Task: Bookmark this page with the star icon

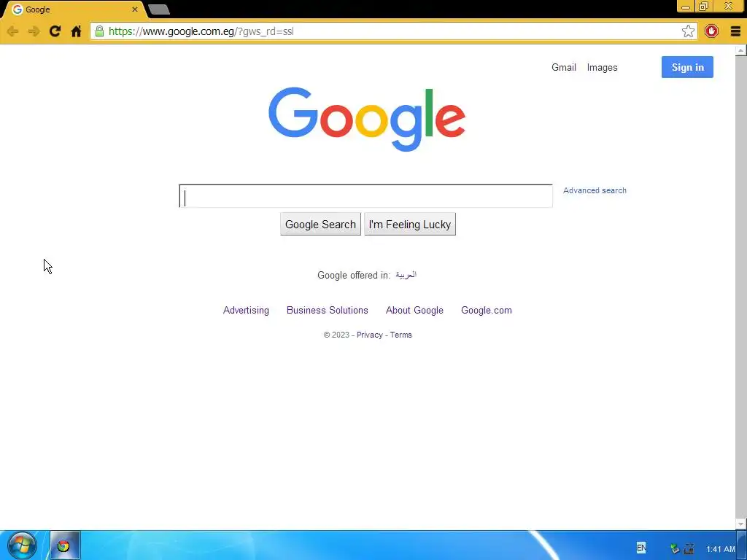Action: click(688, 31)
